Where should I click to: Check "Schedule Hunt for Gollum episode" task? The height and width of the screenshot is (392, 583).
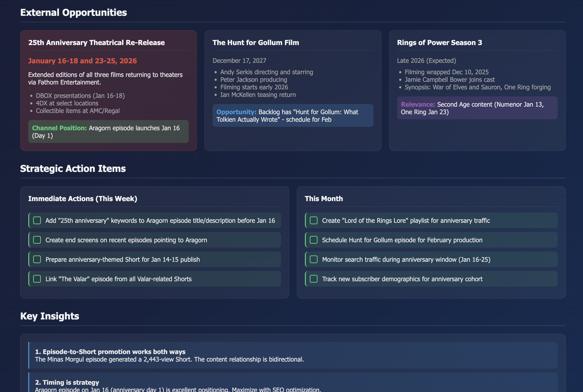pyautogui.click(x=313, y=240)
